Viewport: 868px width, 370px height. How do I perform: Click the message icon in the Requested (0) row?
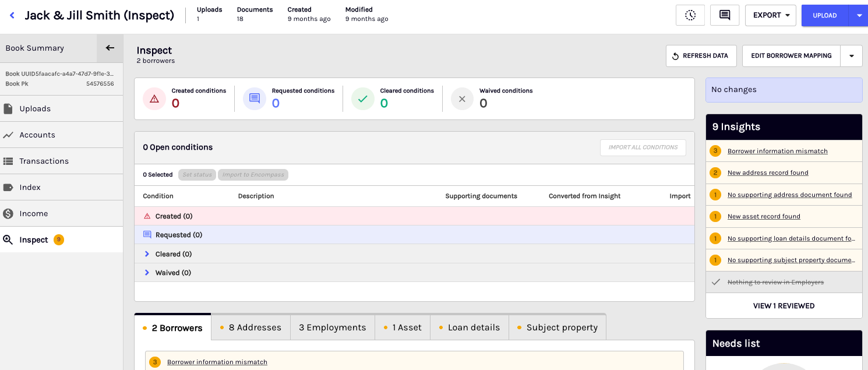coord(147,235)
